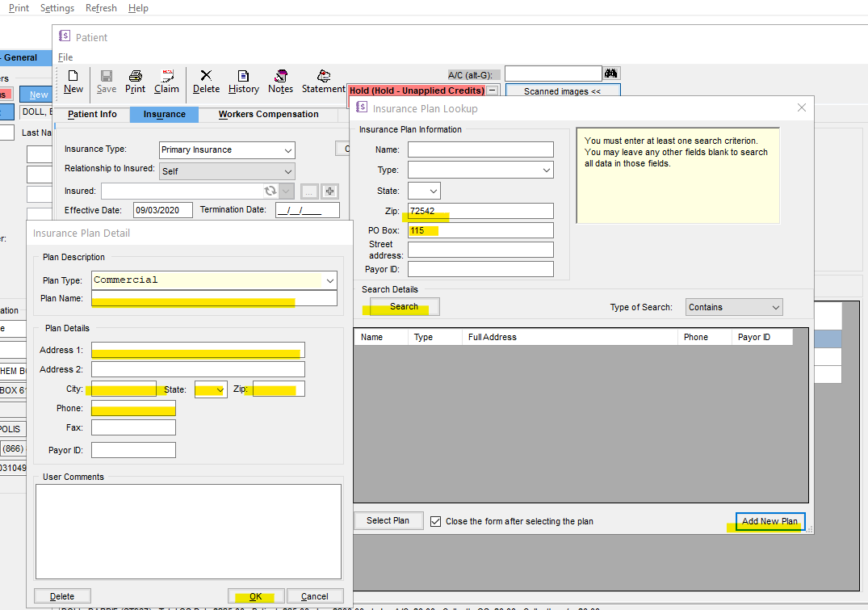Click Cancel in Insurance Plan Detail
This screenshot has width=868, height=610.
(314, 596)
